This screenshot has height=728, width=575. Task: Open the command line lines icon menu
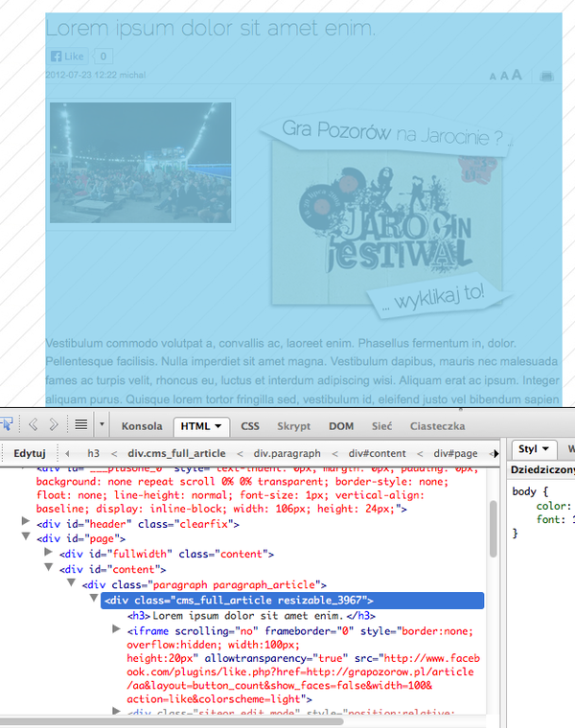tap(81, 423)
